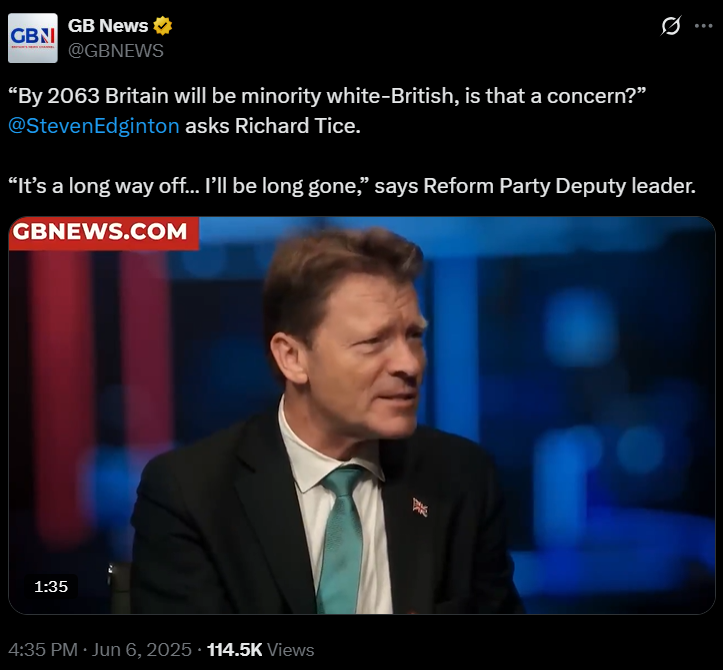This screenshot has width=723, height=670.
Task: Click the 1:35 video duration badge
Action: (x=51, y=587)
